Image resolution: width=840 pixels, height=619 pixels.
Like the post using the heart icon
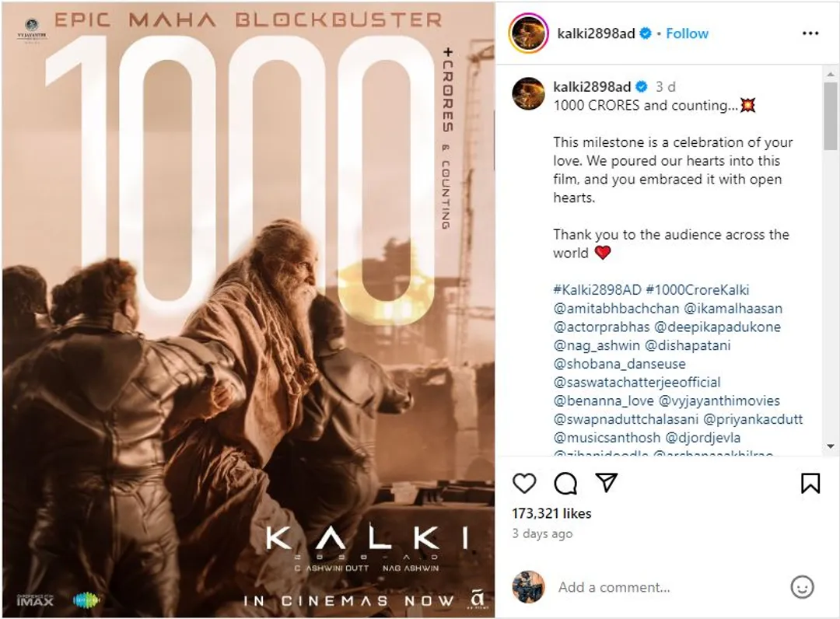tap(524, 484)
